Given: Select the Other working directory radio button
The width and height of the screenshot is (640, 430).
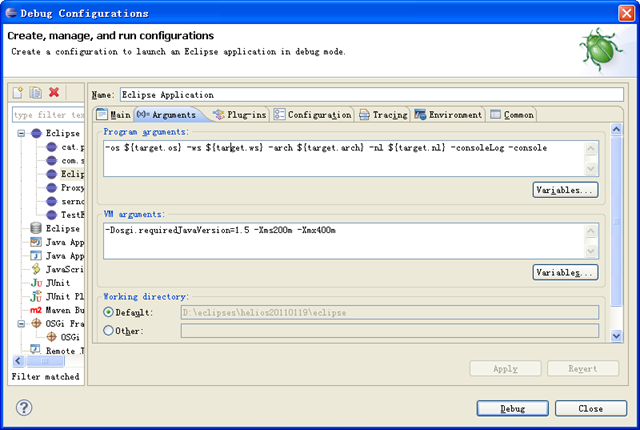Looking at the screenshot, I should click(108, 330).
